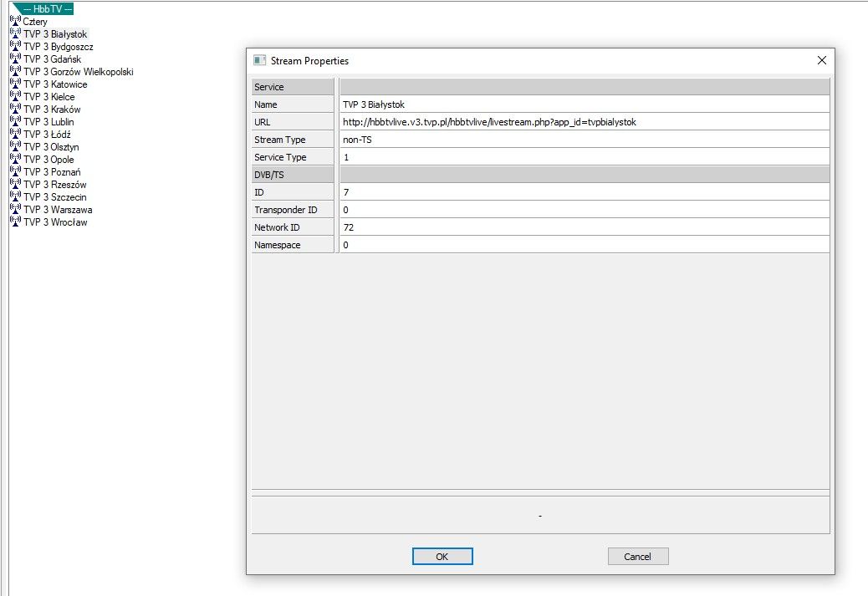
Task: Select TVP 3 Gdańsk channel
Action: 52,59
